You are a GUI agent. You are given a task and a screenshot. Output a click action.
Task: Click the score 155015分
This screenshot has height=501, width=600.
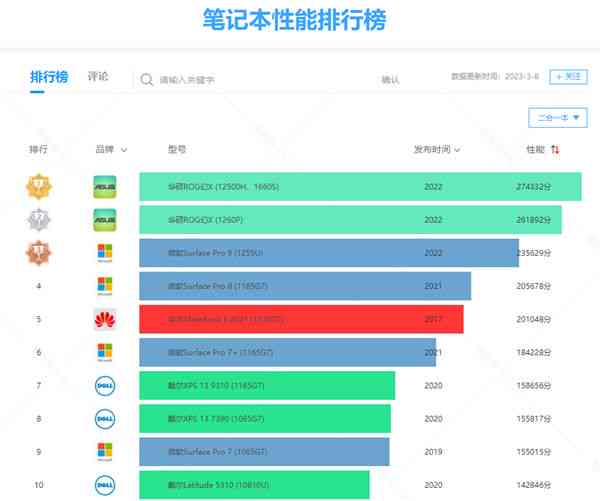533,452
